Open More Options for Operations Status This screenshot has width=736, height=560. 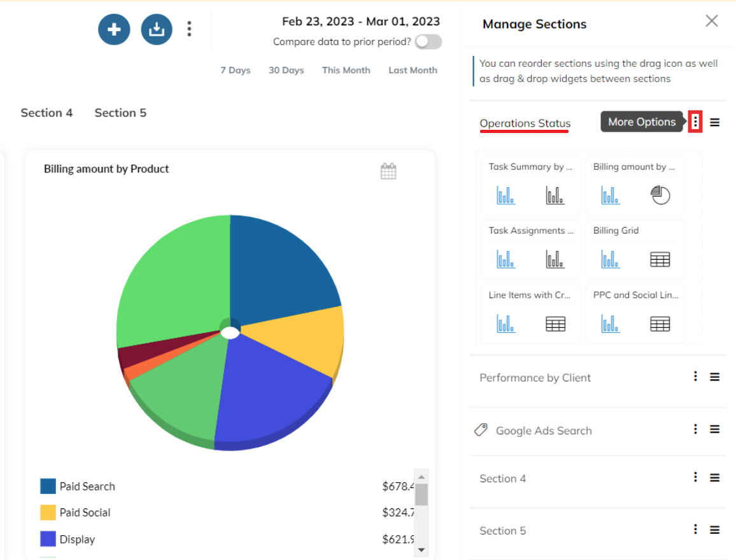tap(695, 122)
